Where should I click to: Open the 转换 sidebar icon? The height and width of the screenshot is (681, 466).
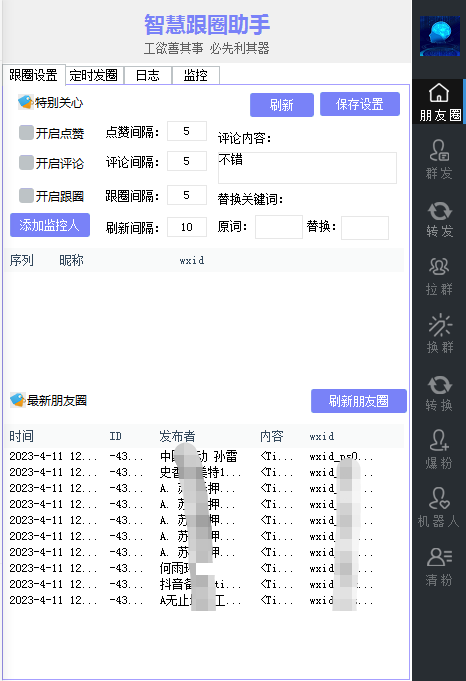tap(439, 392)
